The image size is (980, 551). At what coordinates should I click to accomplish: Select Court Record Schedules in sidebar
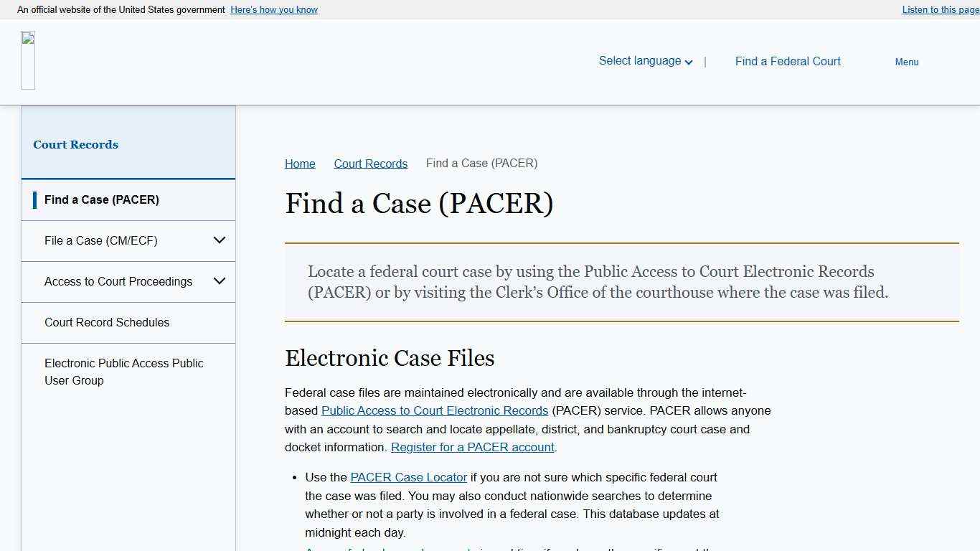107,322
